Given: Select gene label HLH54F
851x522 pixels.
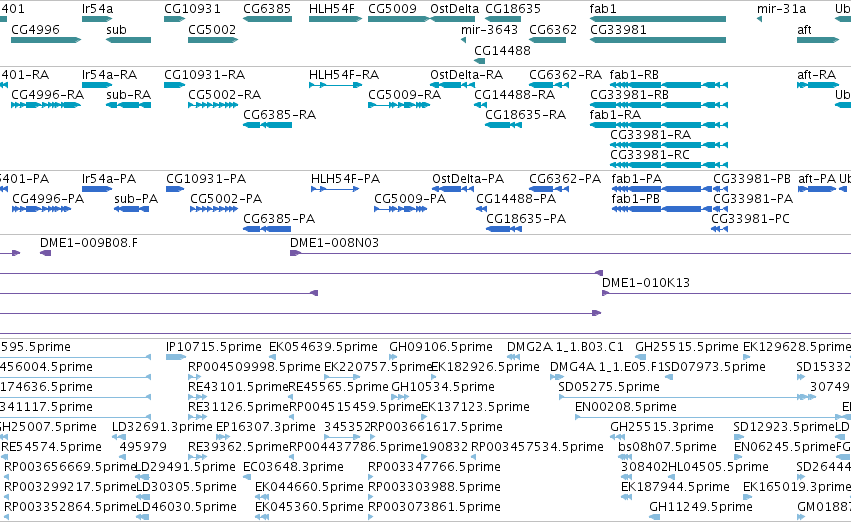Looking at the screenshot, I should (x=332, y=9).
